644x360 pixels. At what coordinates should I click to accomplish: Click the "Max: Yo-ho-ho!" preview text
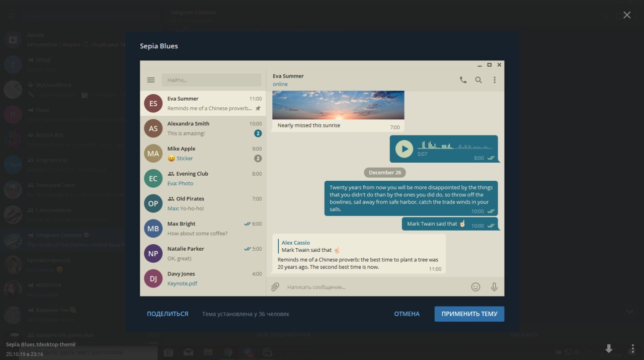pyautogui.click(x=186, y=208)
